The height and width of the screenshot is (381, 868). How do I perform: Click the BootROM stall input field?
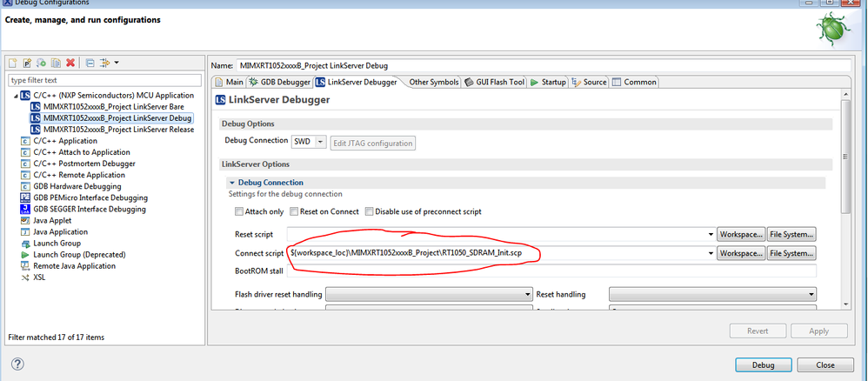coord(551,271)
